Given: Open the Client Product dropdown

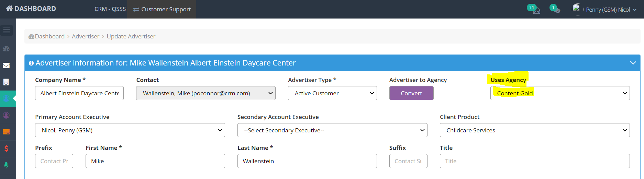Looking at the screenshot, I should coord(534,130).
